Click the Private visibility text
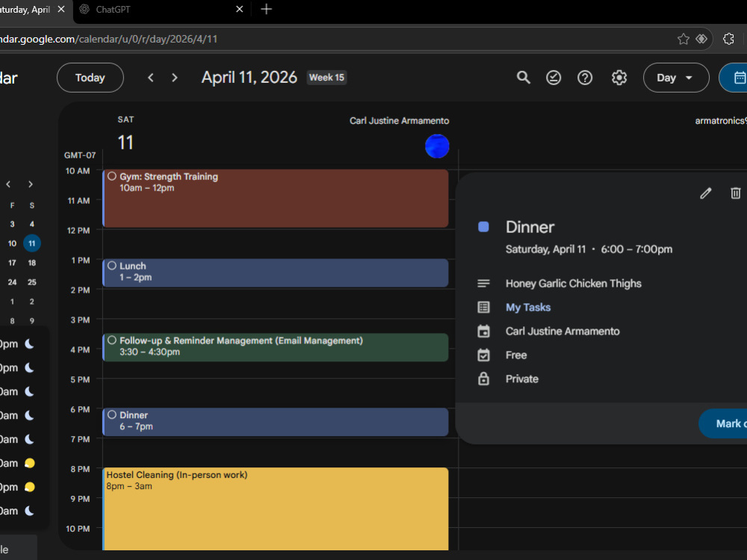Image resolution: width=747 pixels, height=560 pixels. [521, 379]
